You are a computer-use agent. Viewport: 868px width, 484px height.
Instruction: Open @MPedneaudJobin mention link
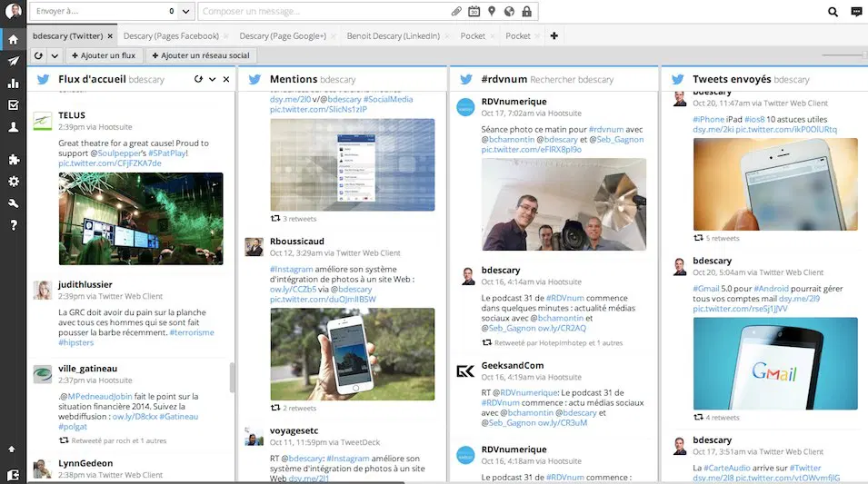click(x=97, y=396)
